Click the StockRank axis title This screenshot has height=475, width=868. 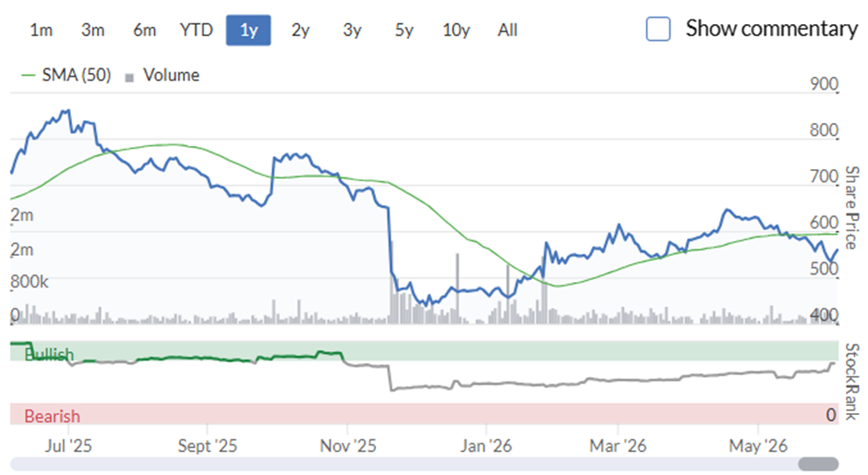pos(852,382)
